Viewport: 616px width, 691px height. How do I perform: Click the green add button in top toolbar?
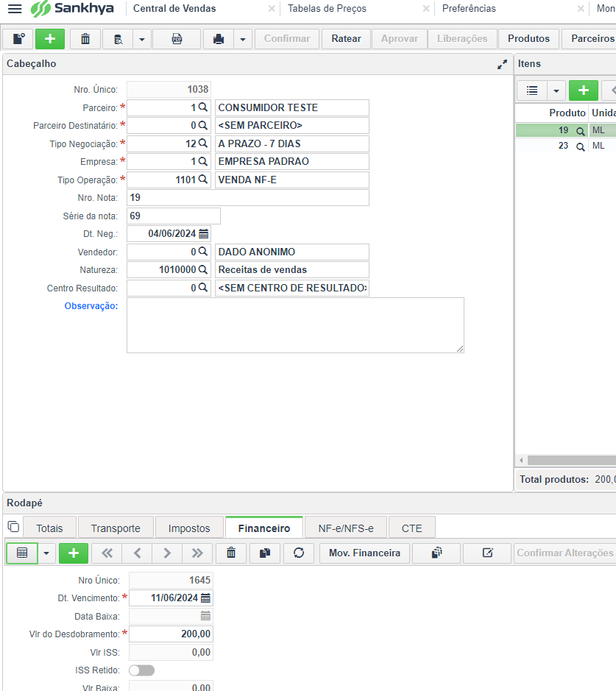coord(50,39)
